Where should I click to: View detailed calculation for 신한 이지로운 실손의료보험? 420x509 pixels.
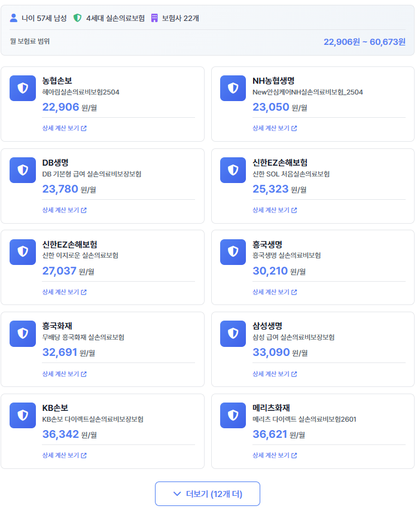[65, 292]
